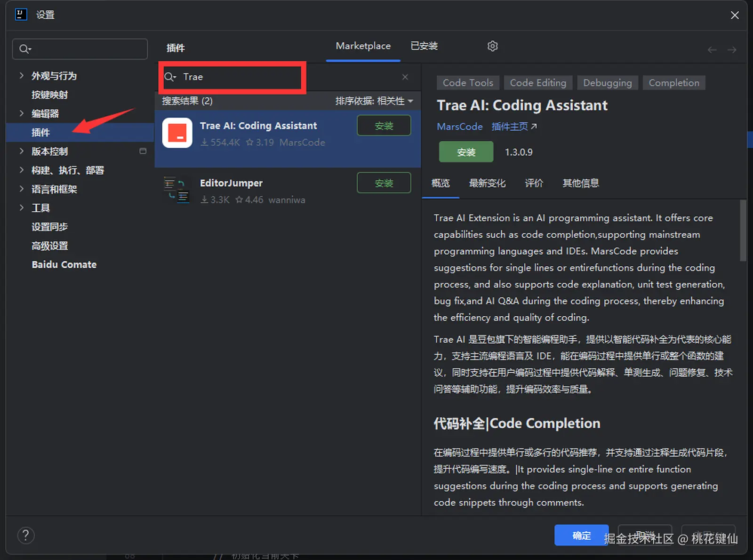The width and height of the screenshot is (753, 560).
Task: Expand the 构建、执行、部署 node
Action: pos(21,169)
